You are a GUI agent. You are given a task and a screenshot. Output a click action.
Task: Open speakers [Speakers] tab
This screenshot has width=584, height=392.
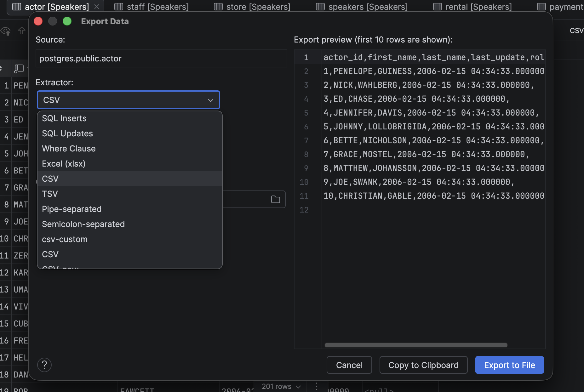[x=362, y=7]
